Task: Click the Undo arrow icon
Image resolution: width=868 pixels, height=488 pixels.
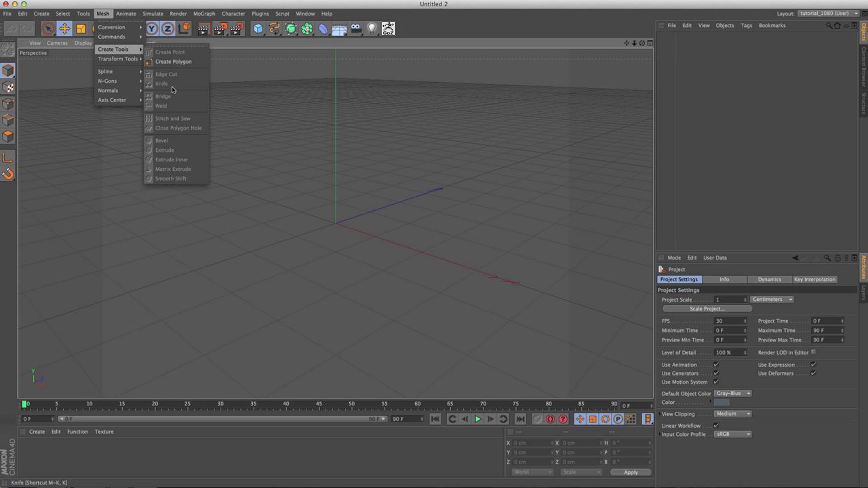Action: pos(12,29)
